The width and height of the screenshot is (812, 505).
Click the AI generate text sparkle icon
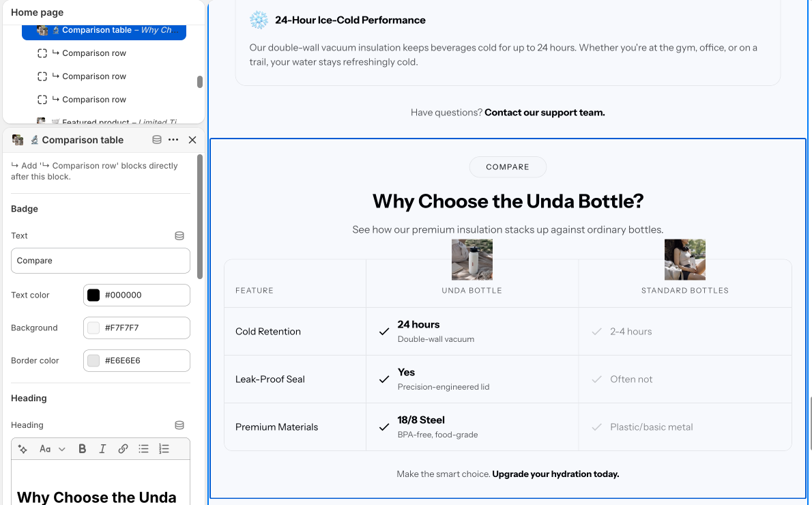pyautogui.click(x=23, y=449)
